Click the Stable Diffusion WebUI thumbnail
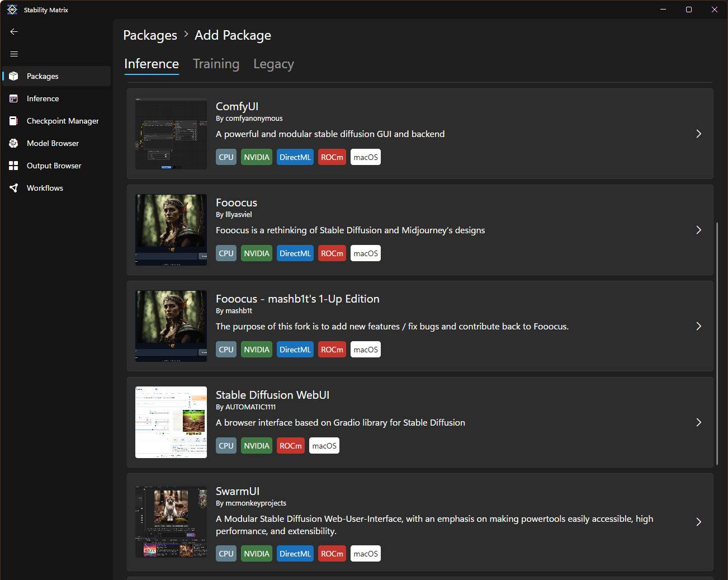This screenshot has height=580, width=728. [x=171, y=422]
